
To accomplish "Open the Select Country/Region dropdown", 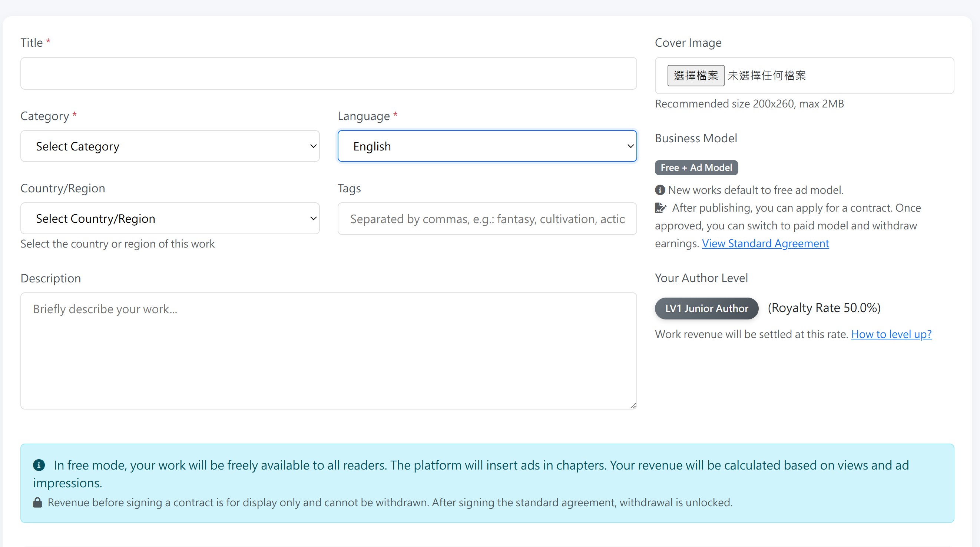I will point(170,218).
